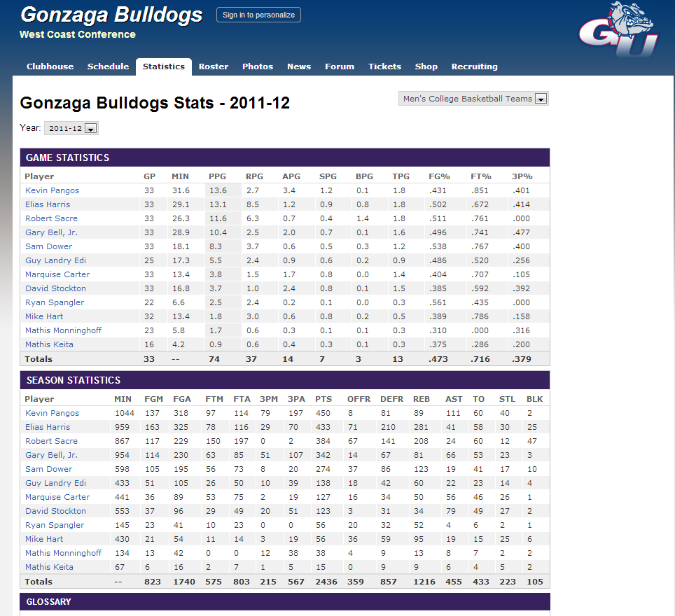Open the Year 2011-12 dropdown
The width and height of the screenshot is (675, 616).
tap(71, 128)
